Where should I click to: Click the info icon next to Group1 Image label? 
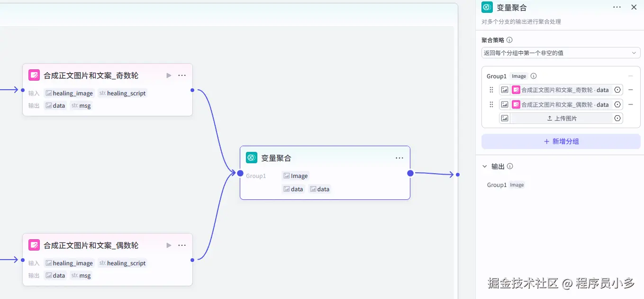533,75
